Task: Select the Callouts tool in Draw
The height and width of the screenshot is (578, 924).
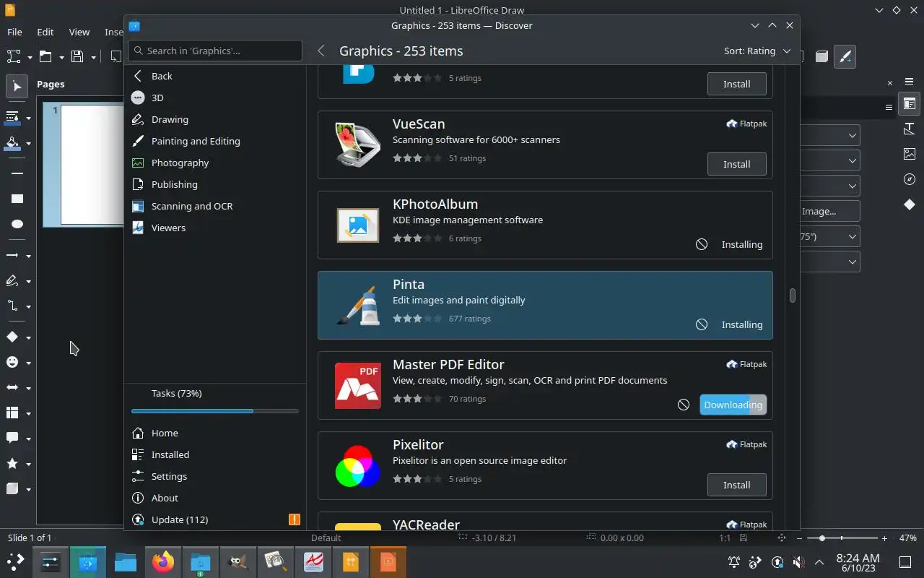Action: pyautogui.click(x=12, y=439)
